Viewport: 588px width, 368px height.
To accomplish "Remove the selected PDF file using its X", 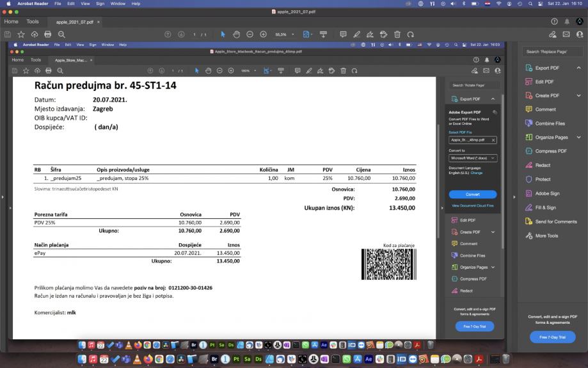I will pos(493,139).
